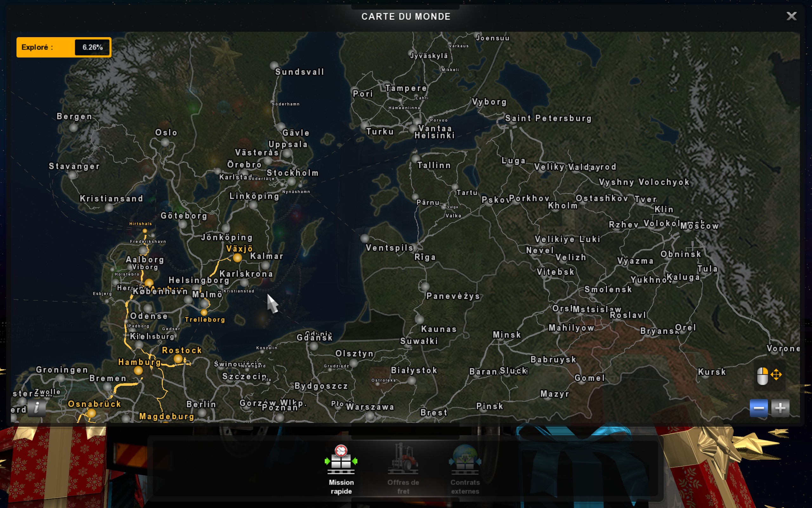Click the Tampere city label

click(406, 88)
